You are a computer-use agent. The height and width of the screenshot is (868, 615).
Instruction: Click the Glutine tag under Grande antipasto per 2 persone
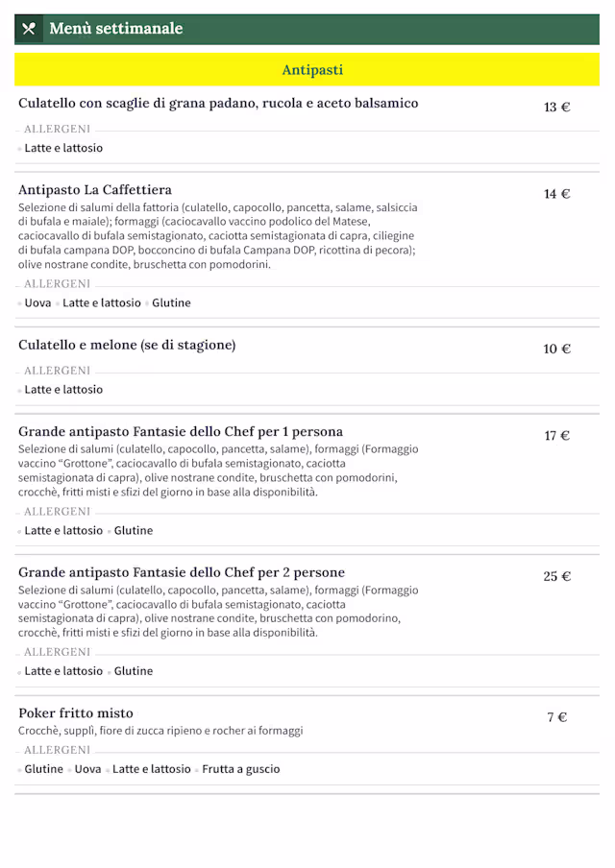point(134,671)
